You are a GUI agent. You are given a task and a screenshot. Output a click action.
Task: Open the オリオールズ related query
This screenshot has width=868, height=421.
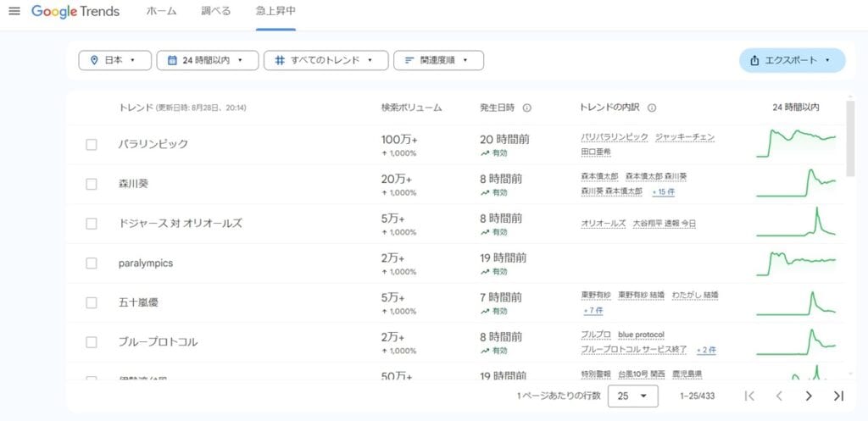click(x=604, y=224)
